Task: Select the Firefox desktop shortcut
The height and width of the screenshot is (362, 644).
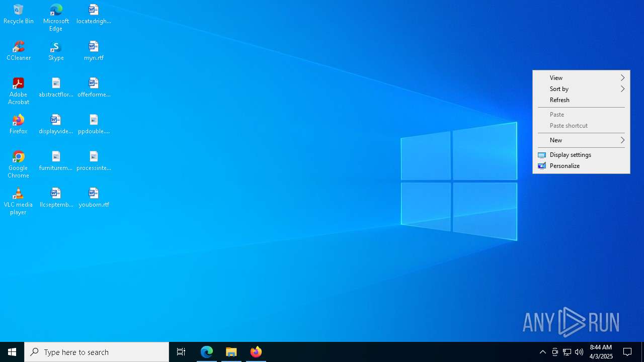Action: [x=19, y=124]
